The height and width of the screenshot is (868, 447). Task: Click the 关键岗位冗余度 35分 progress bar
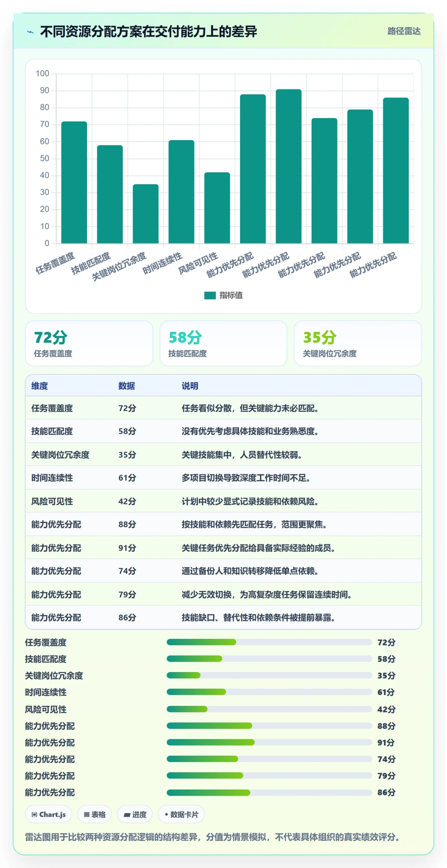pos(269,675)
